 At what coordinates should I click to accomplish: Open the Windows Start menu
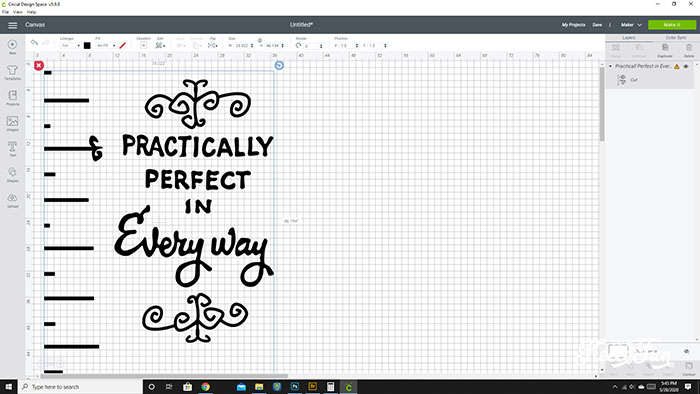pos(8,387)
